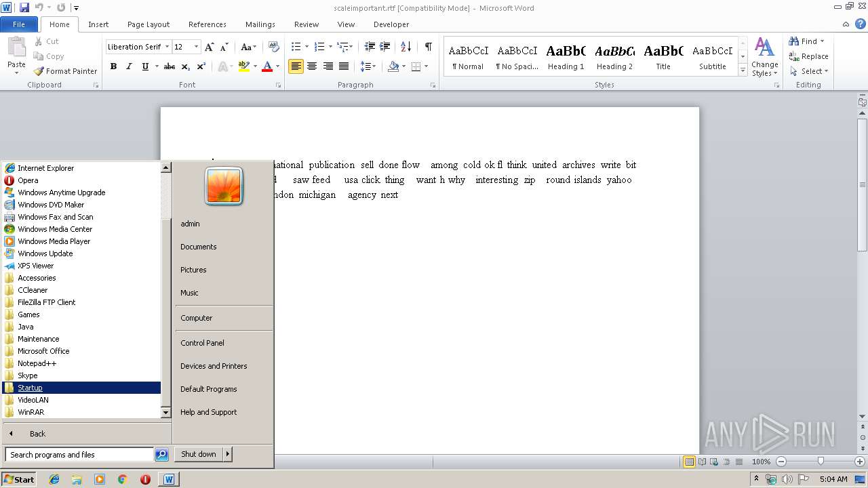
Task: Click the Sort icon
Action: click(406, 47)
